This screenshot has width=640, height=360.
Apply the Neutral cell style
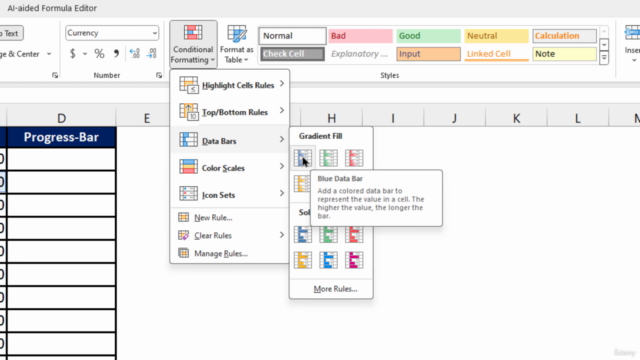496,36
